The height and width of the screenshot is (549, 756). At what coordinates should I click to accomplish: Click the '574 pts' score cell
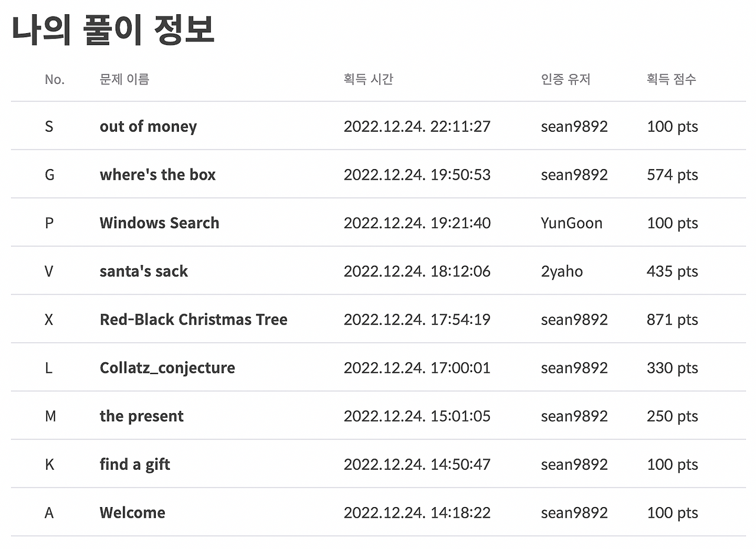pos(672,175)
